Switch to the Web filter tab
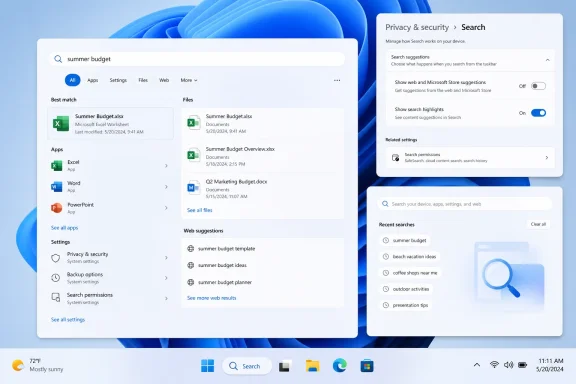The width and height of the screenshot is (576, 384). pyautogui.click(x=164, y=80)
